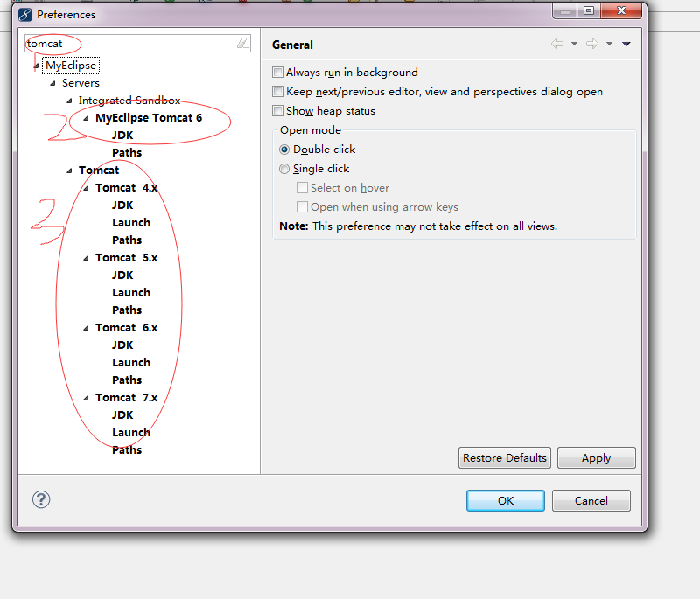The width and height of the screenshot is (700, 599).
Task: Select the Integrated Sandbox entry
Action: pyautogui.click(x=129, y=101)
